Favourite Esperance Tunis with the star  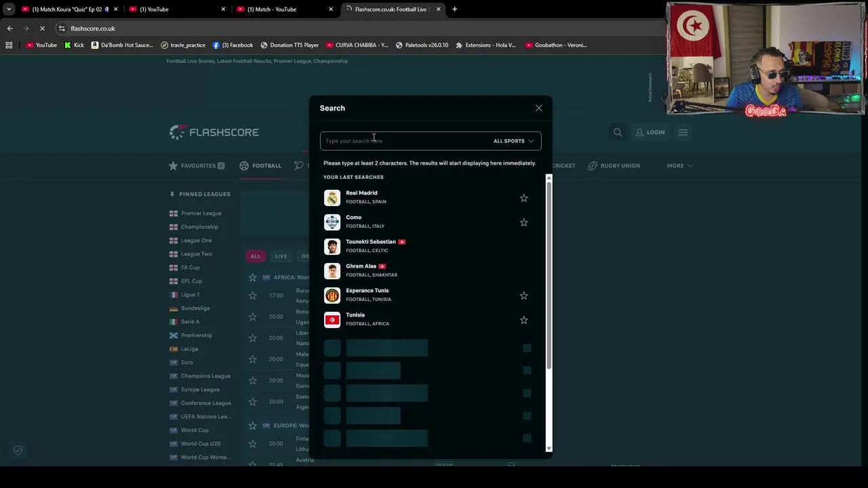tap(524, 296)
